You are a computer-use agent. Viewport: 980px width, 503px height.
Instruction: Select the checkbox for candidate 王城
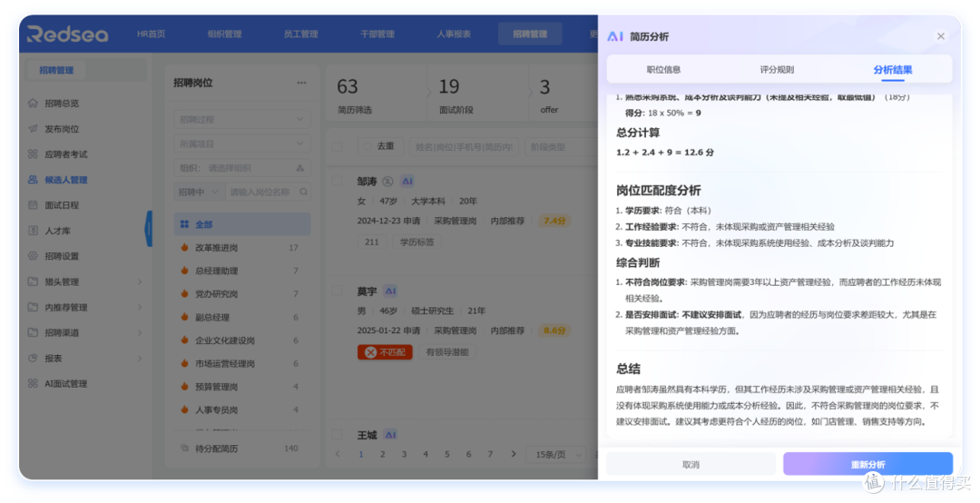pyautogui.click(x=338, y=434)
